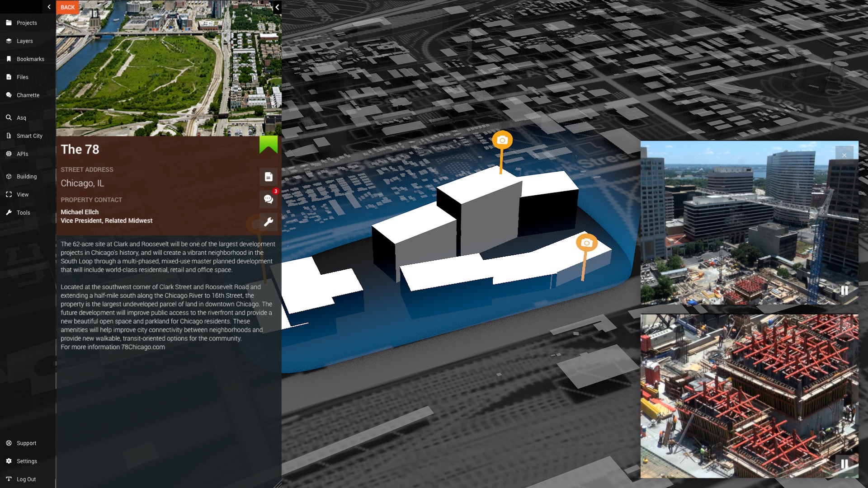Collapse the left navigation sidebar
Image resolution: width=868 pixels, height=488 pixels.
click(49, 7)
